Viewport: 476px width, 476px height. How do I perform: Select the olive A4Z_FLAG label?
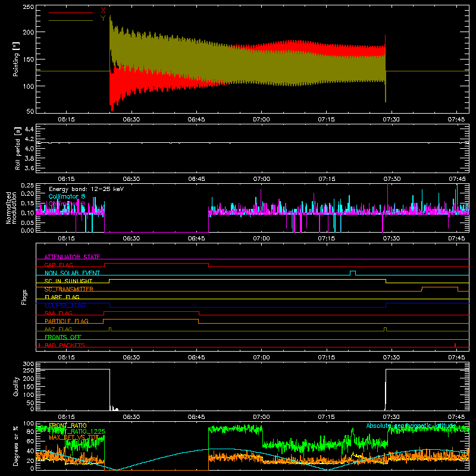(58, 330)
